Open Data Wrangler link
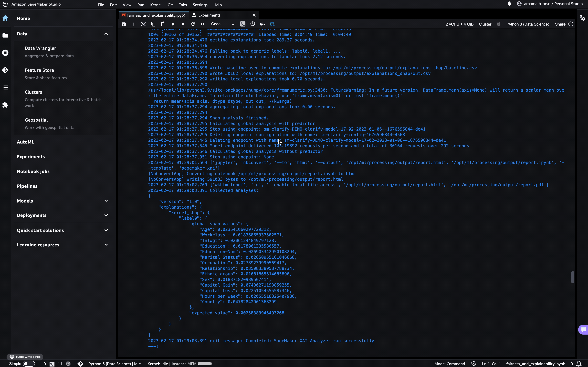Viewport: 588px width, 367px height. point(40,48)
